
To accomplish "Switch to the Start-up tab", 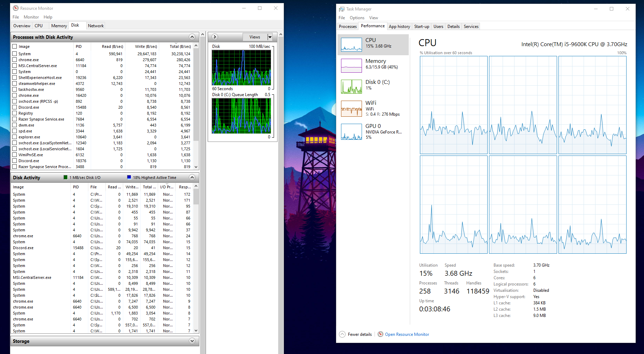I will click(x=422, y=27).
